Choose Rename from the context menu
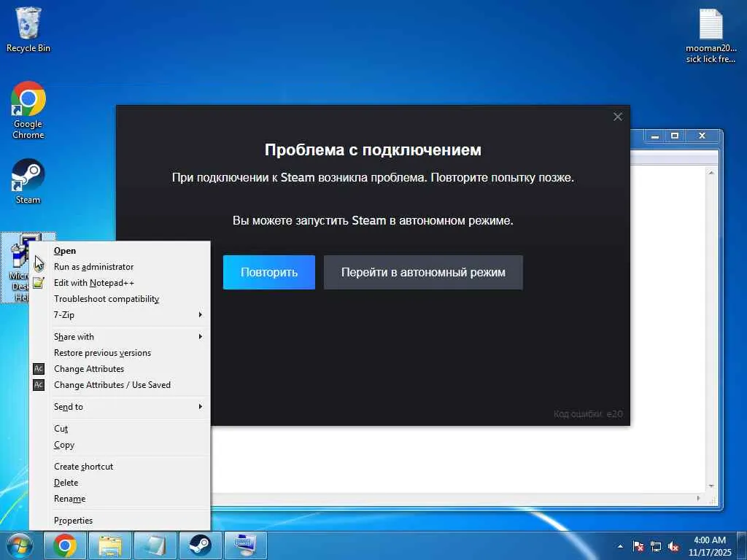This screenshot has width=747, height=560. click(120, 499)
